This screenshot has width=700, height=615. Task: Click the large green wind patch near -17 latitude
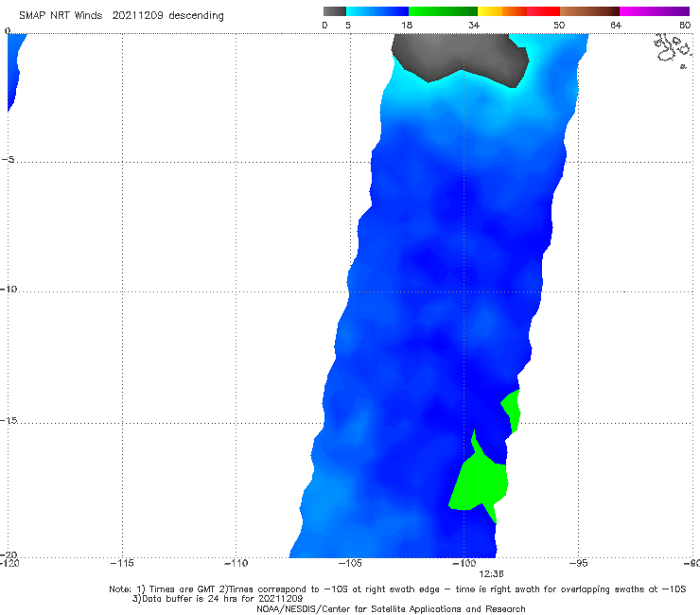coord(480,484)
